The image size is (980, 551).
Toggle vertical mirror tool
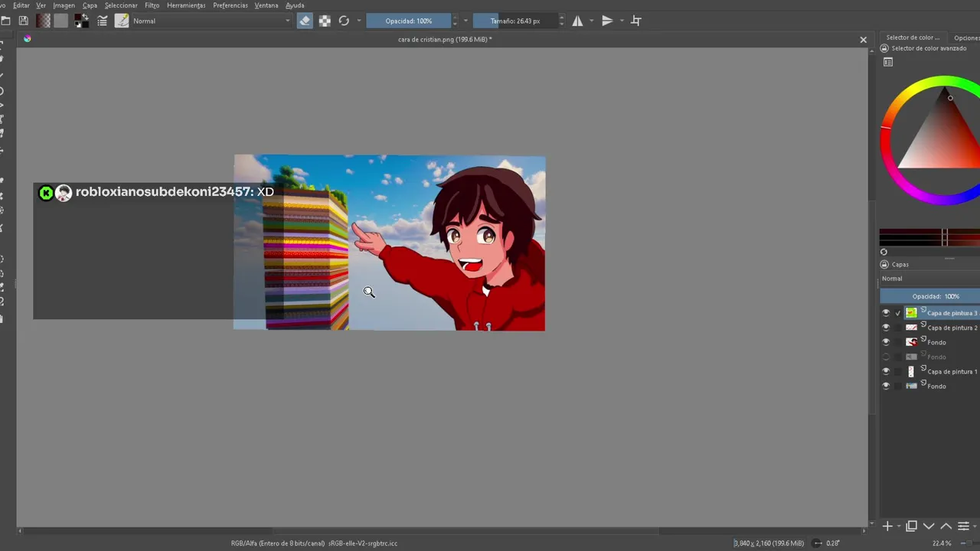click(607, 21)
